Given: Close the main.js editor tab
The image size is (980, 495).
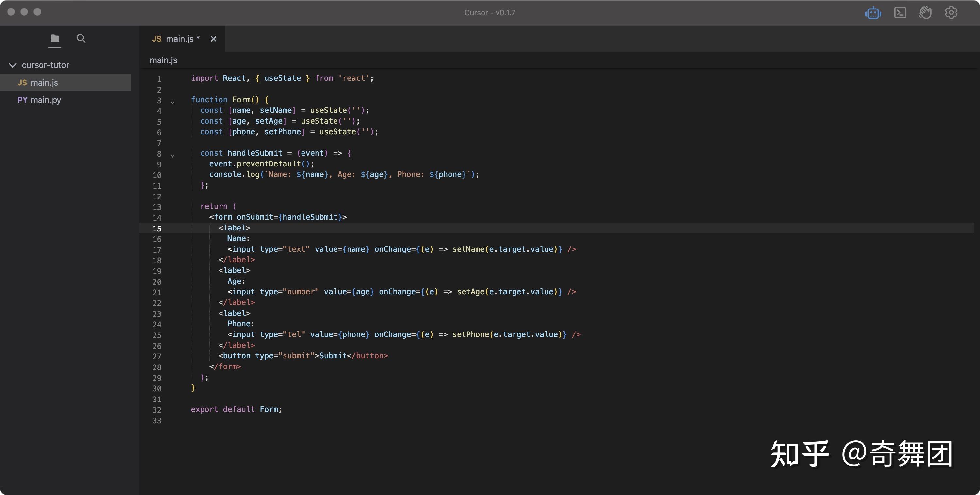Looking at the screenshot, I should (x=213, y=39).
